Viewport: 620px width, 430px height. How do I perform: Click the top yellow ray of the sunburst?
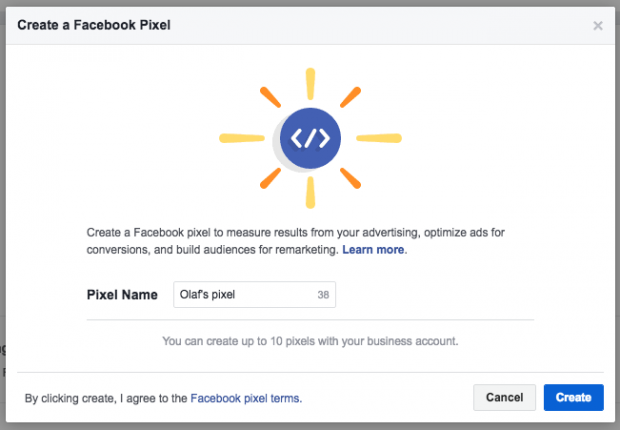[x=310, y=84]
